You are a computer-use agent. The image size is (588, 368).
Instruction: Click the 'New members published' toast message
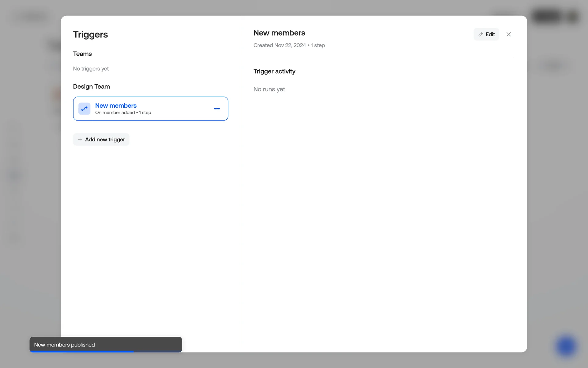click(64, 344)
